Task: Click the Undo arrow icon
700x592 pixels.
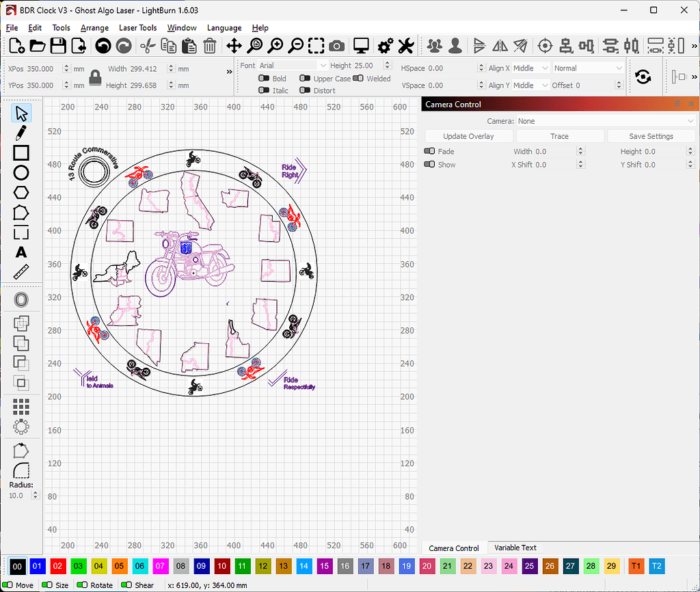Action: coord(103,46)
